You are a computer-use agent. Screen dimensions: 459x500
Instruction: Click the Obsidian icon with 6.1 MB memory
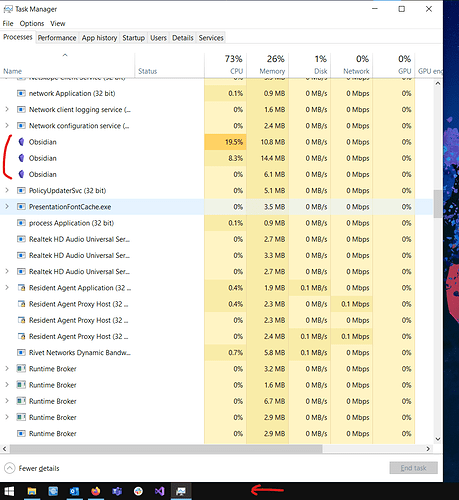pyautogui.click(x=21, y=174)
